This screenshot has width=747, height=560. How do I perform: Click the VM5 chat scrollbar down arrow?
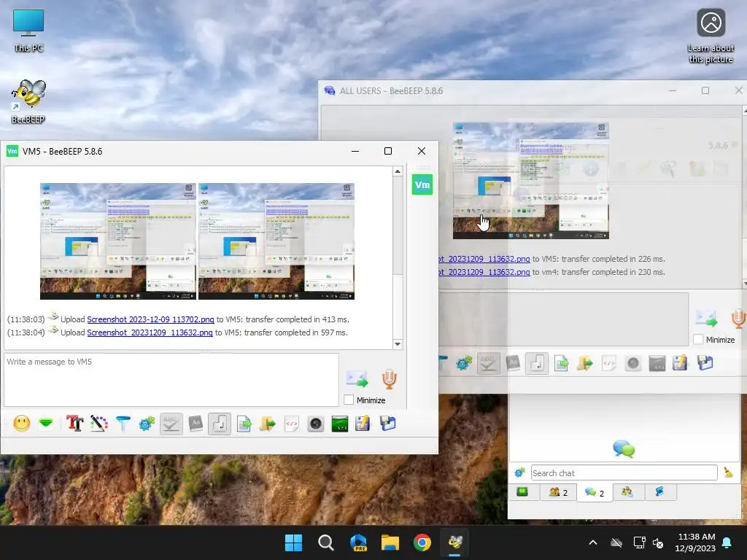398,344
